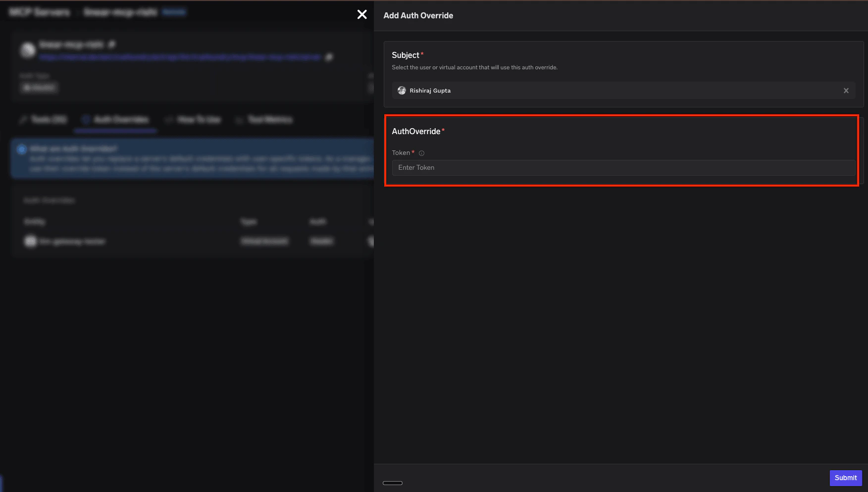Click the entity avatar in the Auth Overrides table
This screenshot has width=868, height=492.
30,241
